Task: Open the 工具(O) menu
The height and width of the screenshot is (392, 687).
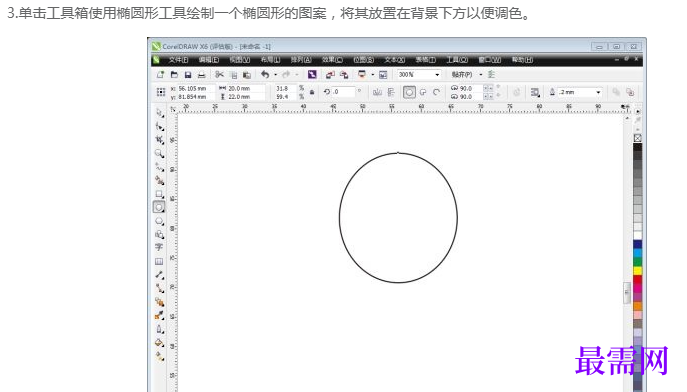Action: [x=457, y=60]
